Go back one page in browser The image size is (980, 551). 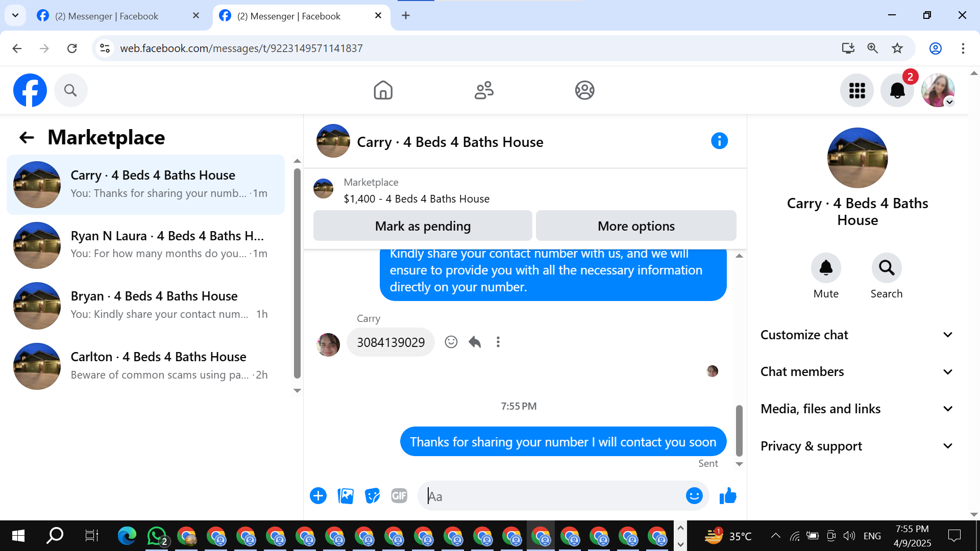click(x=17, y=48)
